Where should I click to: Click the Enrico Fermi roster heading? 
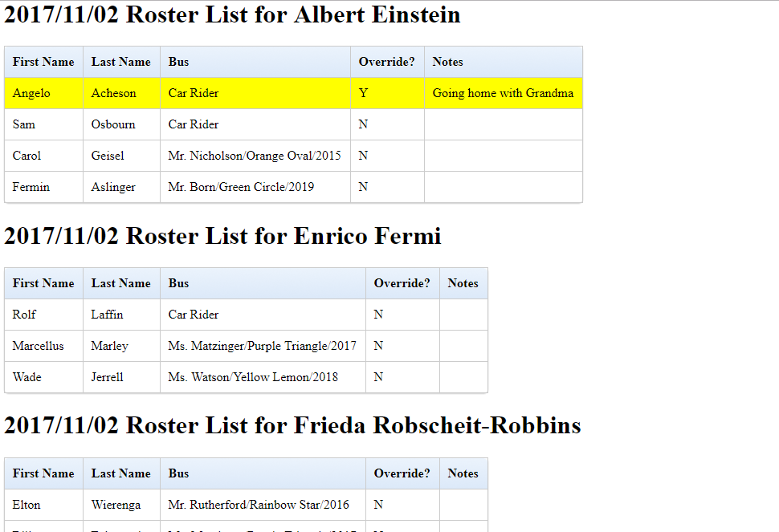pyautogui.click(x=222, y=236)
